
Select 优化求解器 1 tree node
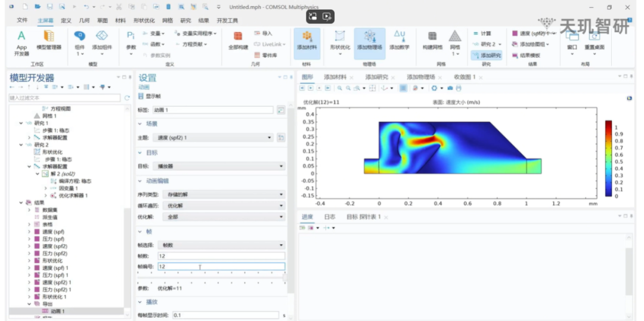73,195
